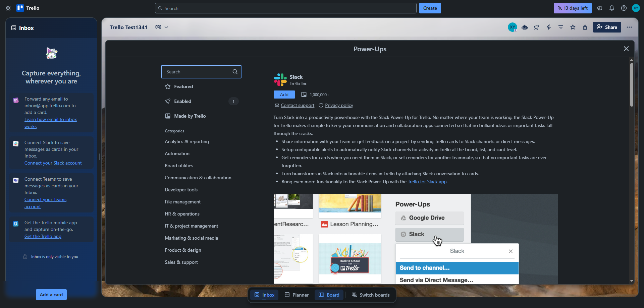This screenshot has width=644, height=308.
Task: Open Slack Privacy policy link
Action: (339, 105)
